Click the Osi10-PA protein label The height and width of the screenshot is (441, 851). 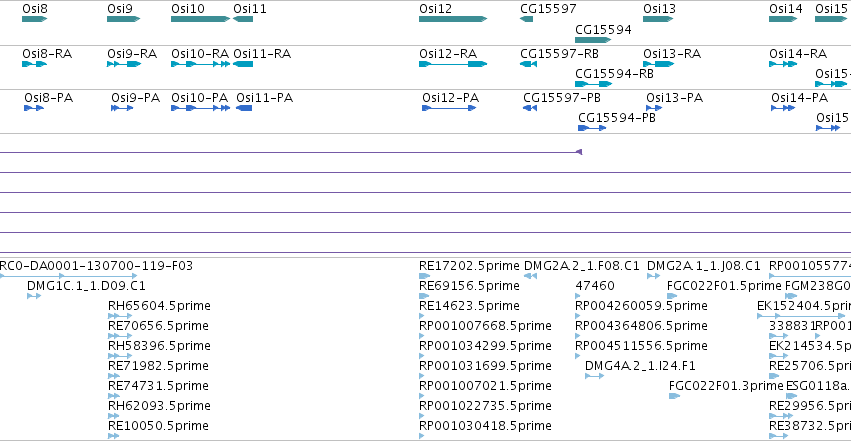point(199,98)
